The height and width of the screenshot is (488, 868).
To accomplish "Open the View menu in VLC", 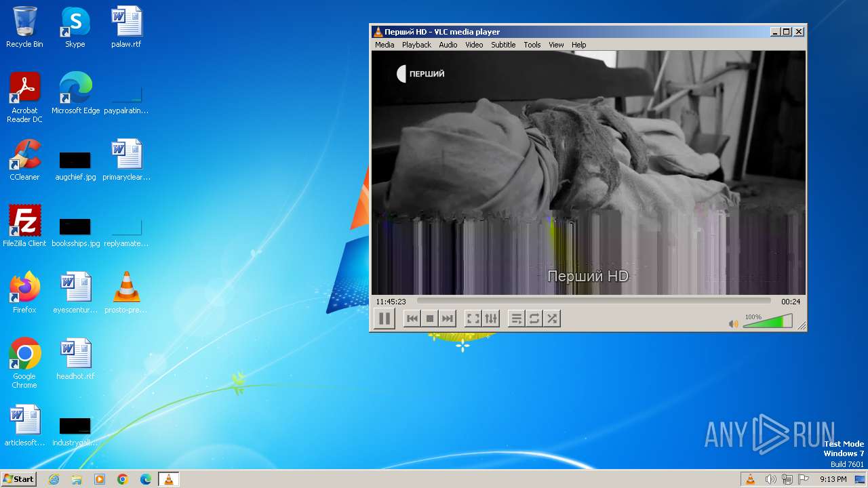I will (556, 45).
